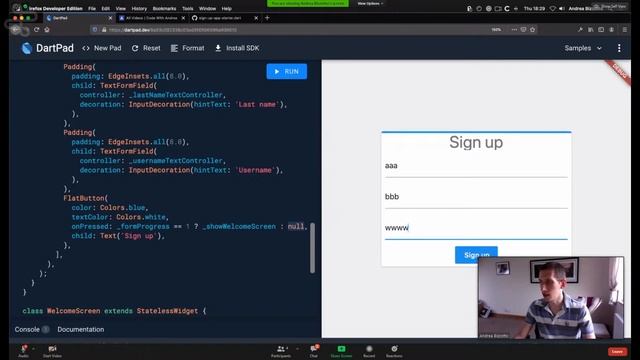Close the GitHub sign-up-app-starter browser tab

(x=256, y=18)
